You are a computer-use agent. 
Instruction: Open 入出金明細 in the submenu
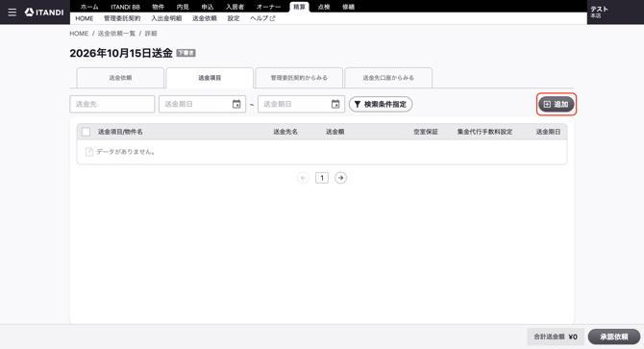(166, 18)
